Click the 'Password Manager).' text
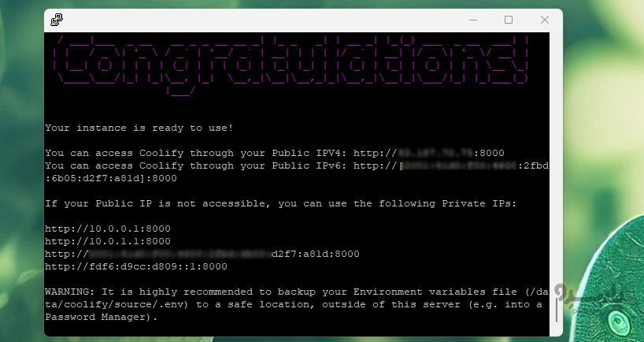Screen dimensions: 644x342 click(x=101, y=317)
